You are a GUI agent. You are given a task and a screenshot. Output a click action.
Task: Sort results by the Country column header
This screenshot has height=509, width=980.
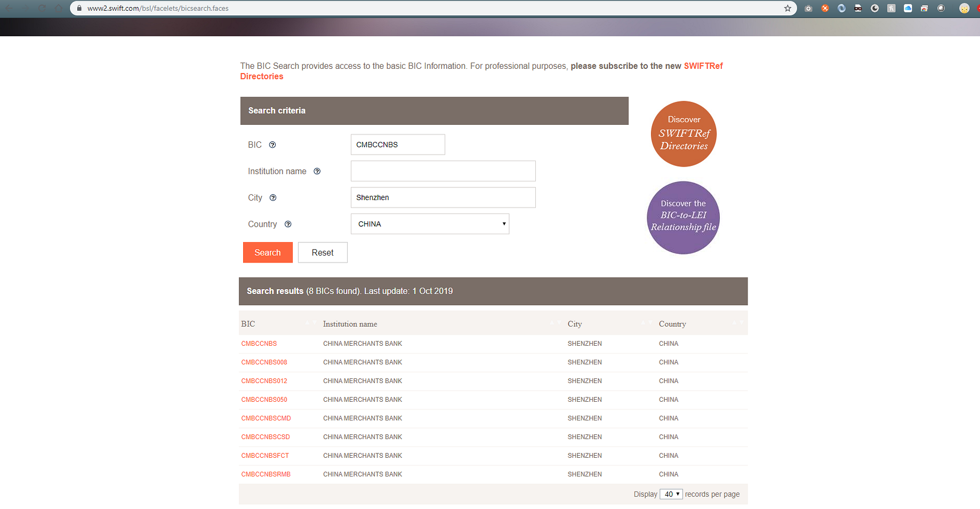672,324
